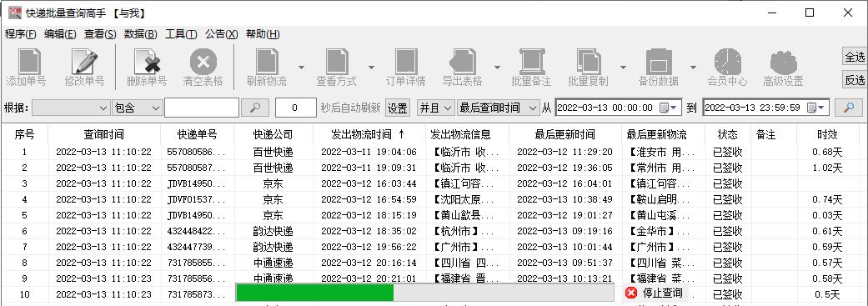Open the 程序(F) menu
Image resolution: width=868 pixels, height=306 pixels.
point(21,33)
